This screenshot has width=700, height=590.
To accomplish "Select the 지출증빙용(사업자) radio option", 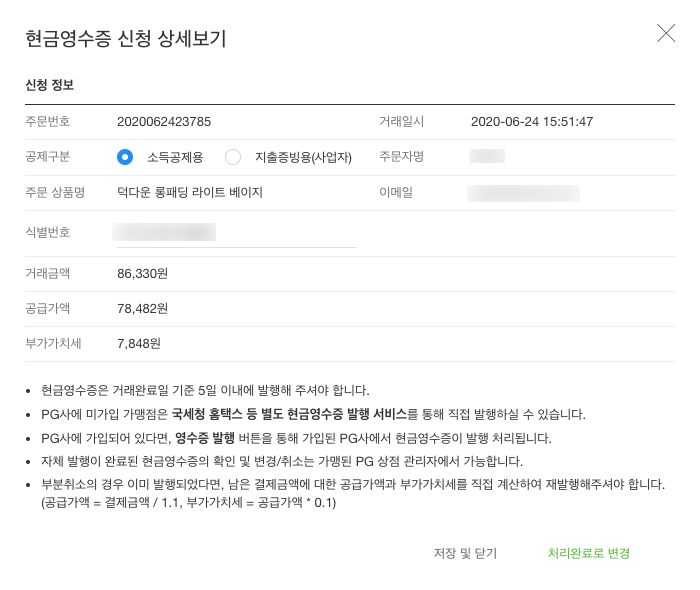I will (x=233, y=157).
